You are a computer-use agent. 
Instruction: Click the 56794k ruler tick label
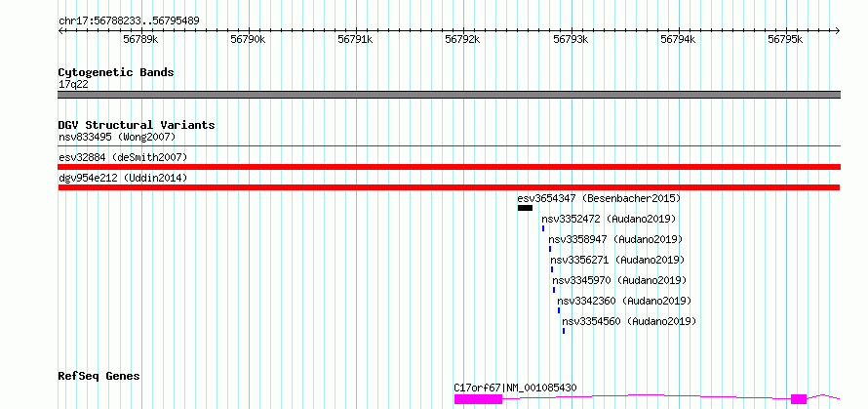tap(678, 39)
